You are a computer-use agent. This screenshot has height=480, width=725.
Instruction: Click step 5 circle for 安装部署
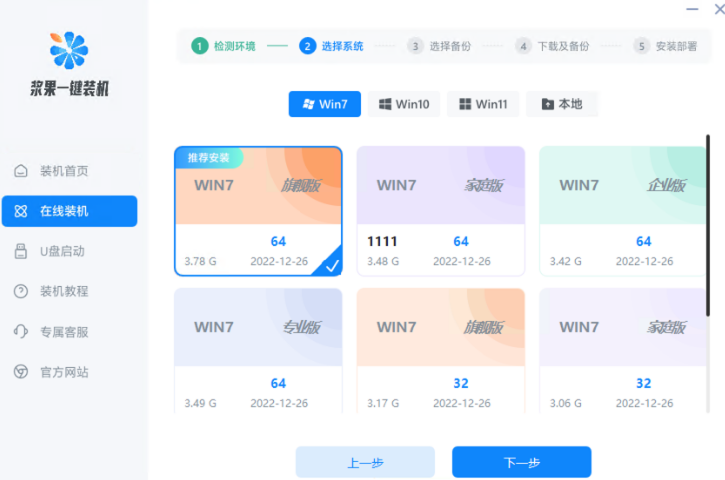(x=641, y=46)
